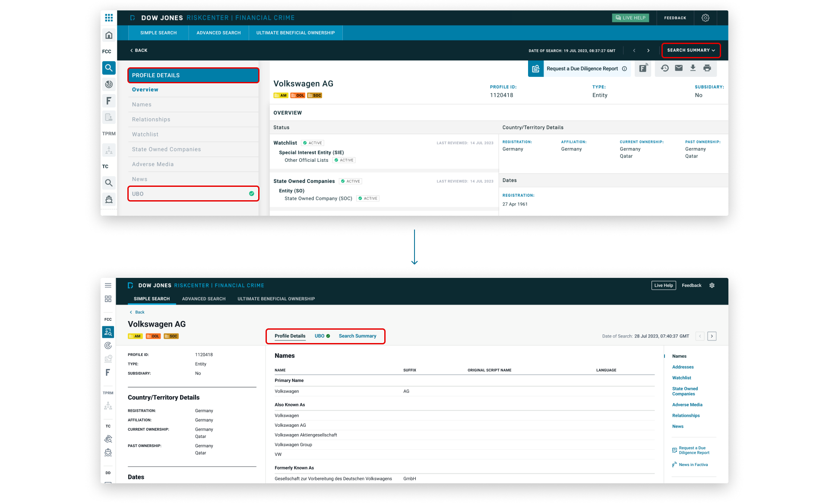Go to previous result arrow, top screen
Screen dimensions: 829x504
click(634, 50)
